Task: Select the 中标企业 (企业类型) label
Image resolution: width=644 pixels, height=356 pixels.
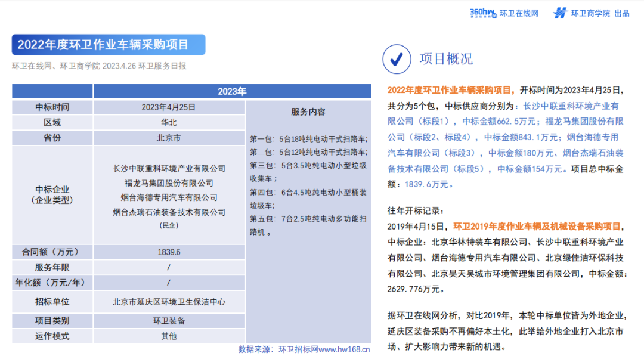Action: (x=52, y=194)
